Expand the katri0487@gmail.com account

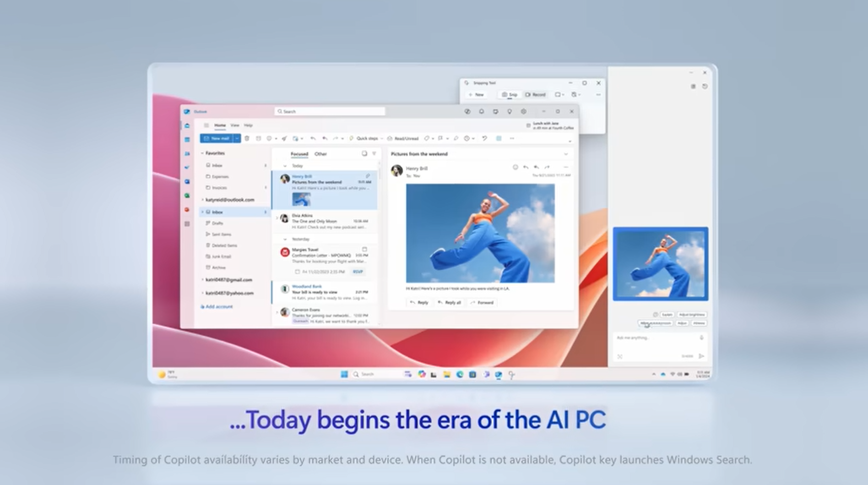click(202, 279)
